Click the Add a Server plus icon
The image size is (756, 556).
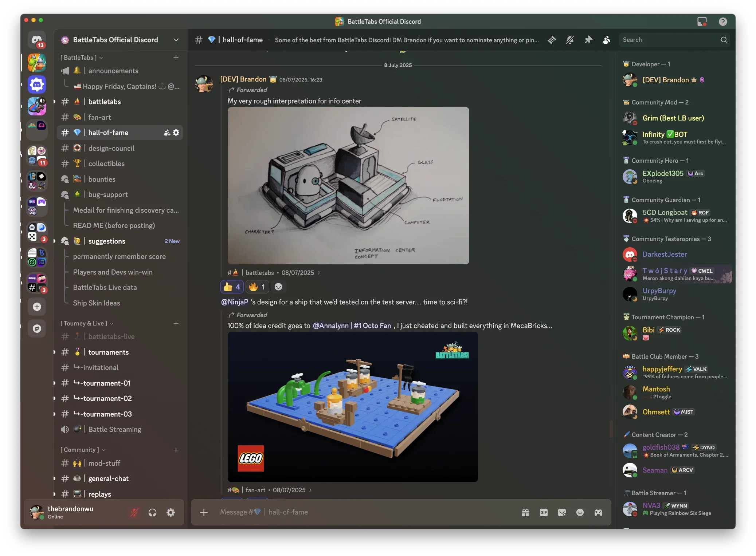pyautogui.click(x=37, y=307)
